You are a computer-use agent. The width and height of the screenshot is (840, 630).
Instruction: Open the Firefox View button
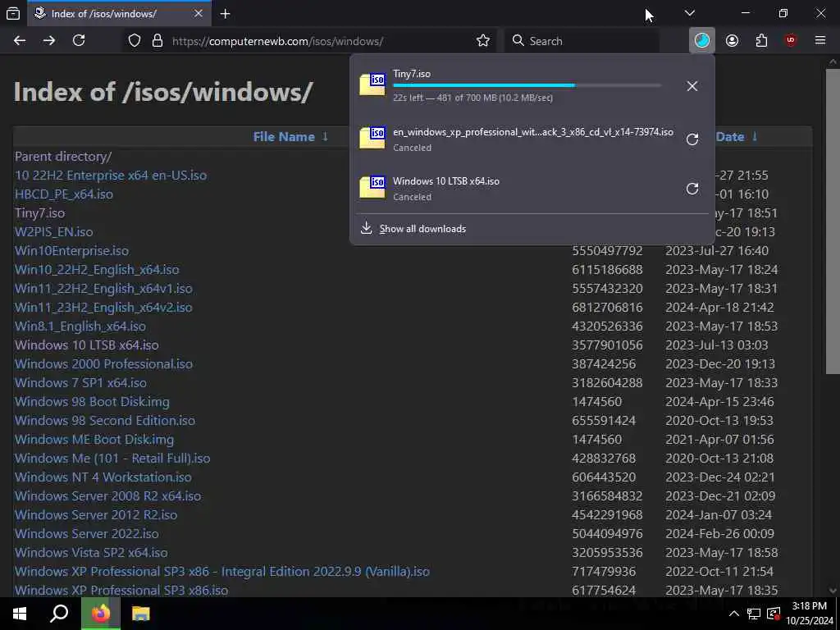(x=13, y=14)
